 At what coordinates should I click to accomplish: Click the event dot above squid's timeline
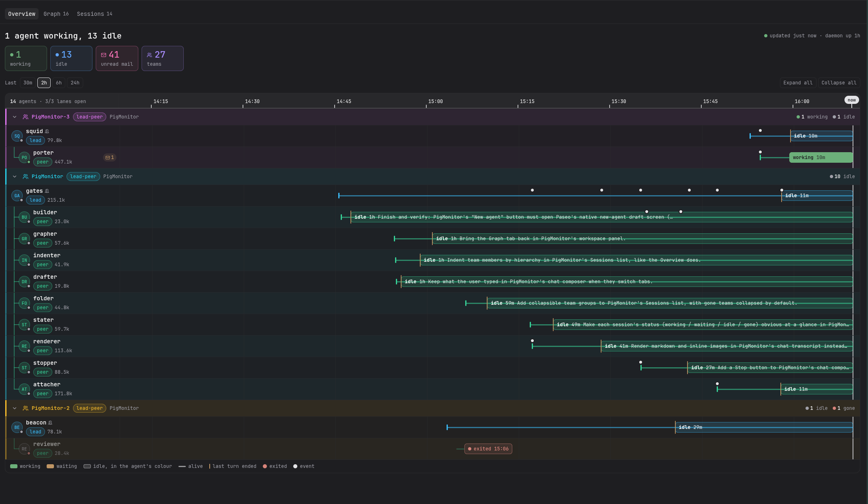coord(760,131)
